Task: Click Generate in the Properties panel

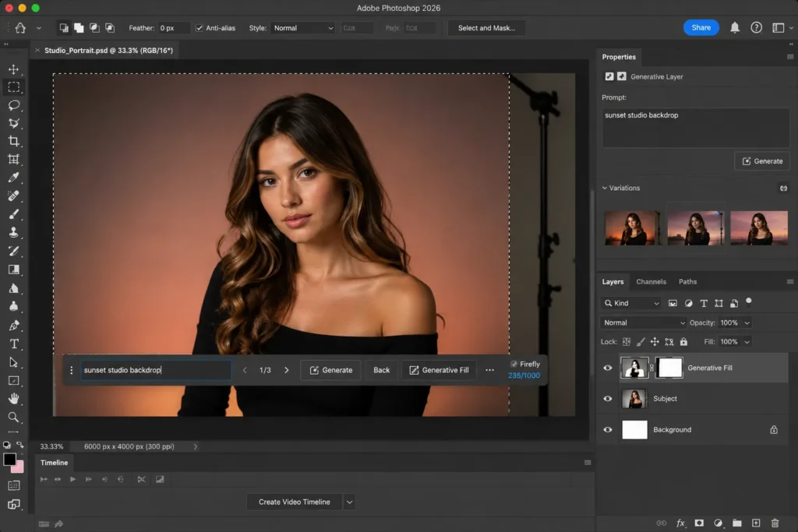Action: pos(762,161)
